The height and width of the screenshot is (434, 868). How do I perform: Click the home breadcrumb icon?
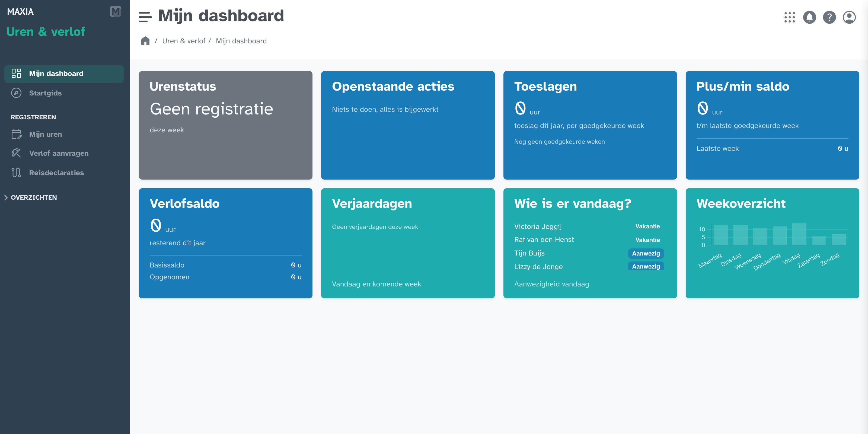(x=145, y=41)
